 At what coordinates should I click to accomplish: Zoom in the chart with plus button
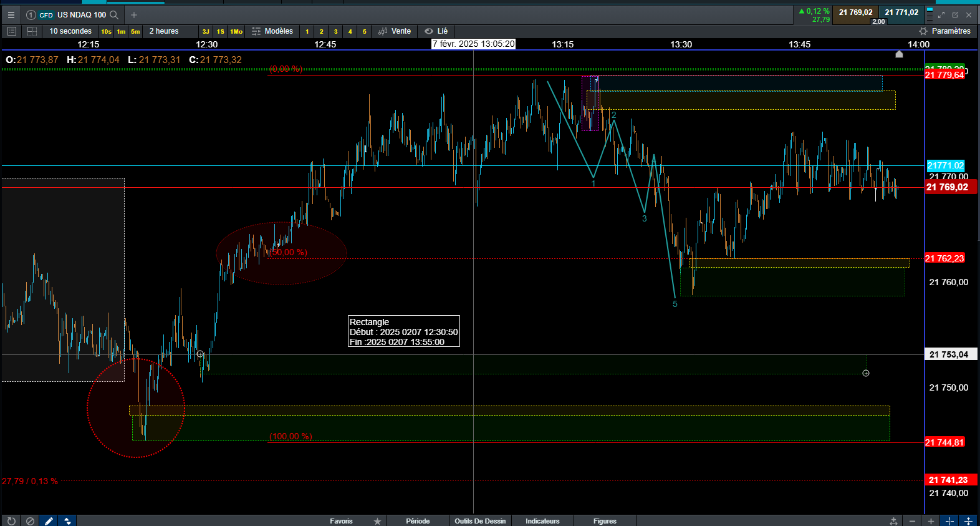click(931, 521)
